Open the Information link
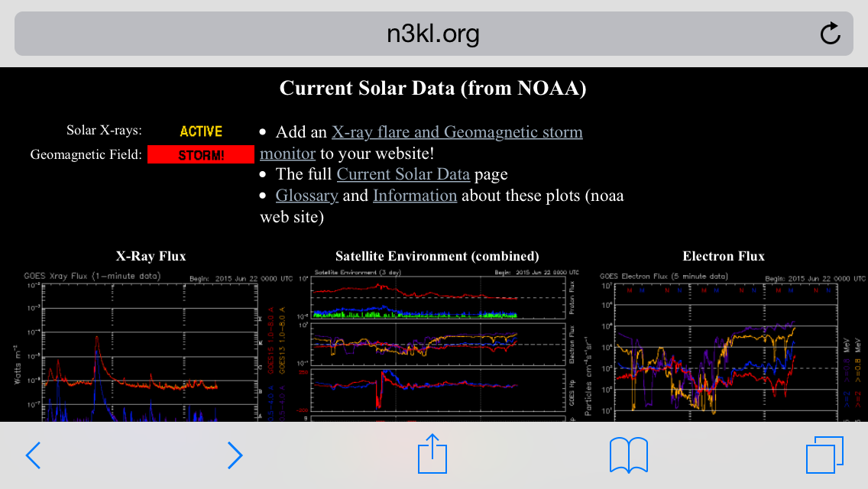The height and width of the screenshot is (489, 868). [415, 196]
